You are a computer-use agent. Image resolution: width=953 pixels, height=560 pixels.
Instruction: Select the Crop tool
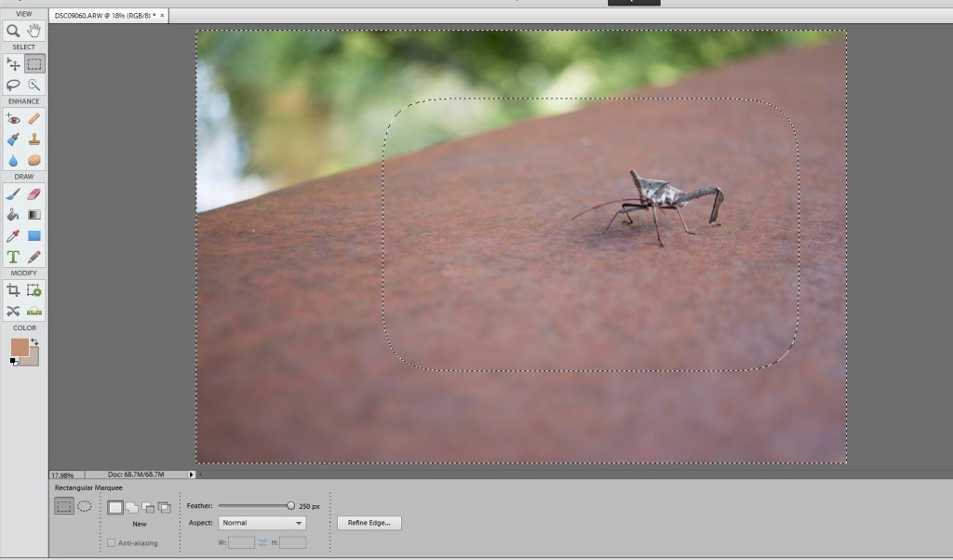pos(13,291)
